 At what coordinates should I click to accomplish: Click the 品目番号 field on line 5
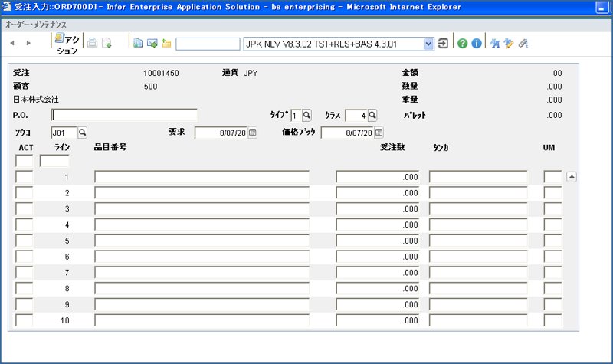(202, 241)
